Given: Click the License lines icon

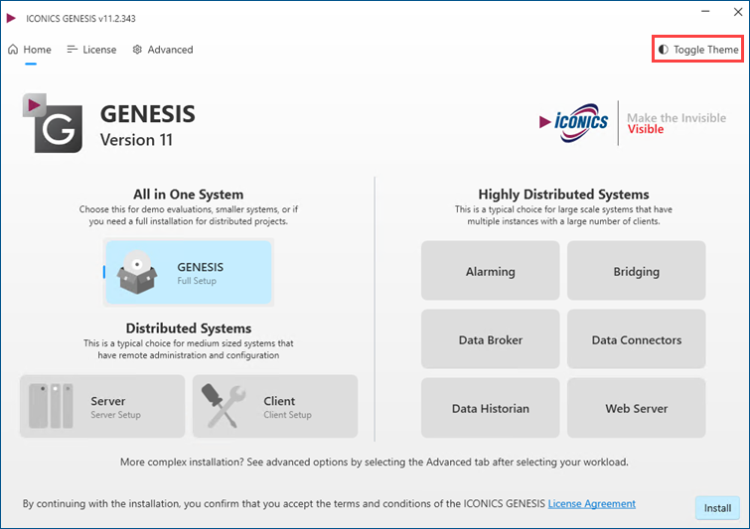Looking at the screenshot, I should (x=72, y=49).
